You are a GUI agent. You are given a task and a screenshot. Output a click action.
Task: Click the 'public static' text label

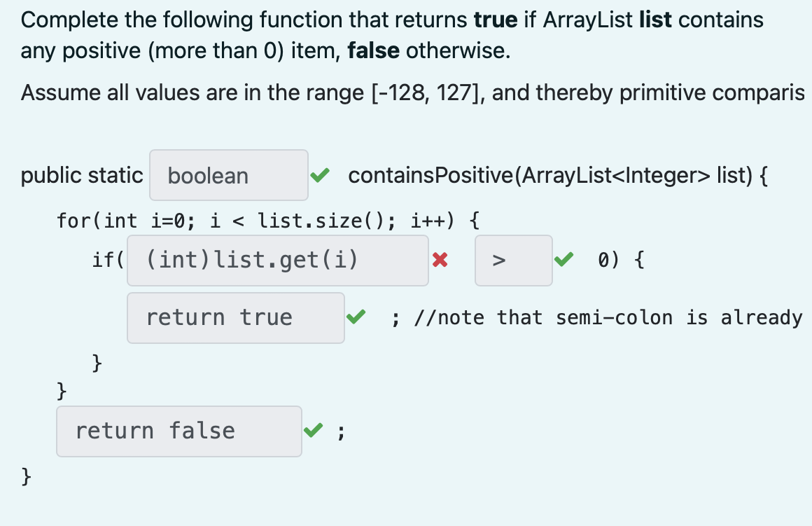click(x=82, y=175)
